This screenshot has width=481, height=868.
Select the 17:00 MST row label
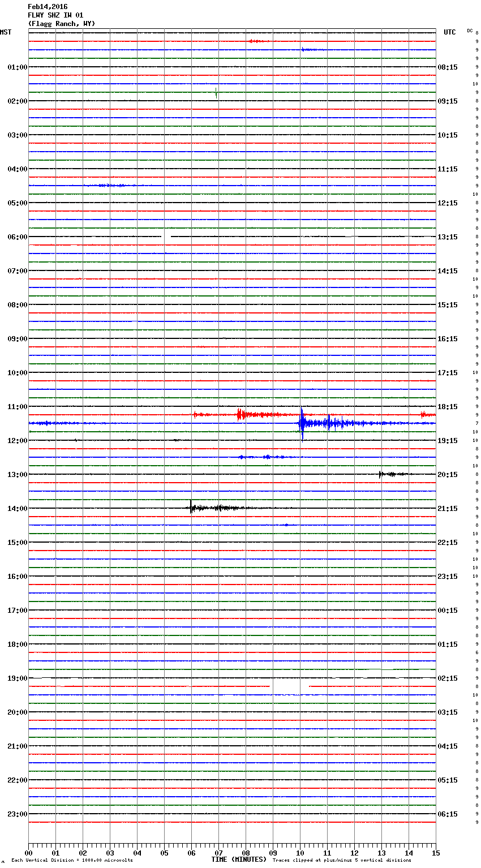pyautogui.click(x=18, y=611)
